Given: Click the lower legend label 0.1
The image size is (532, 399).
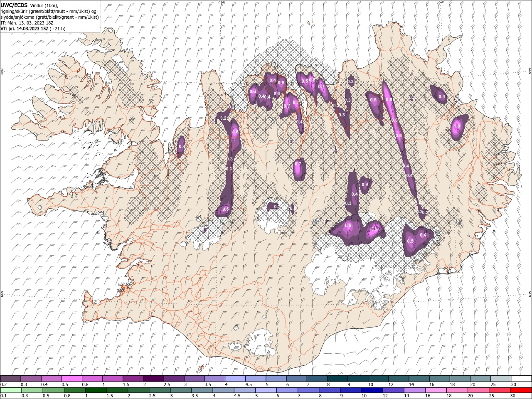Looking at the screenshot, I should pos(3,396).
